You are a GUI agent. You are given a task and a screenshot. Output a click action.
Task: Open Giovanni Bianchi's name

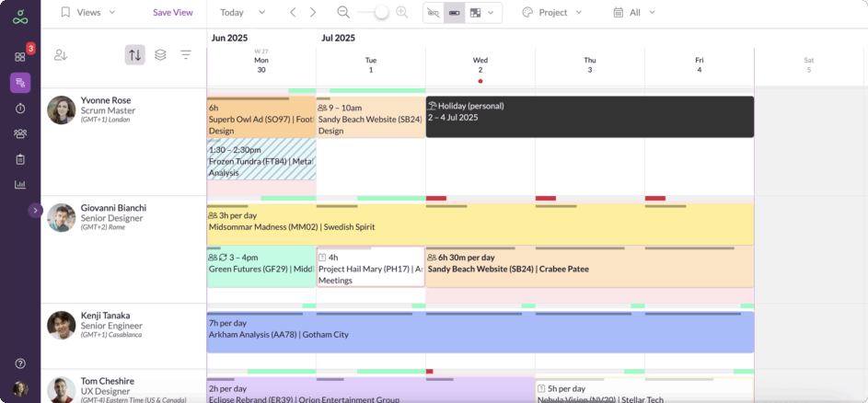(113, 208)
